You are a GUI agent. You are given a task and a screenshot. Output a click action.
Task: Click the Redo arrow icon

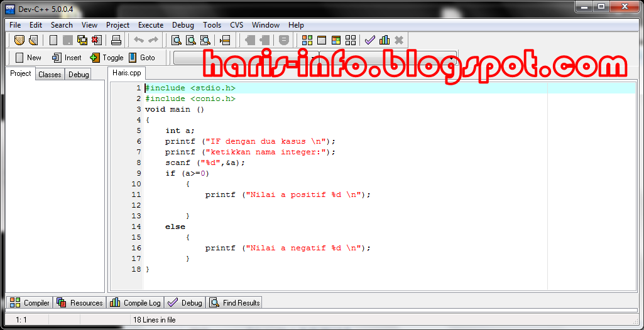tap(153, 40)
